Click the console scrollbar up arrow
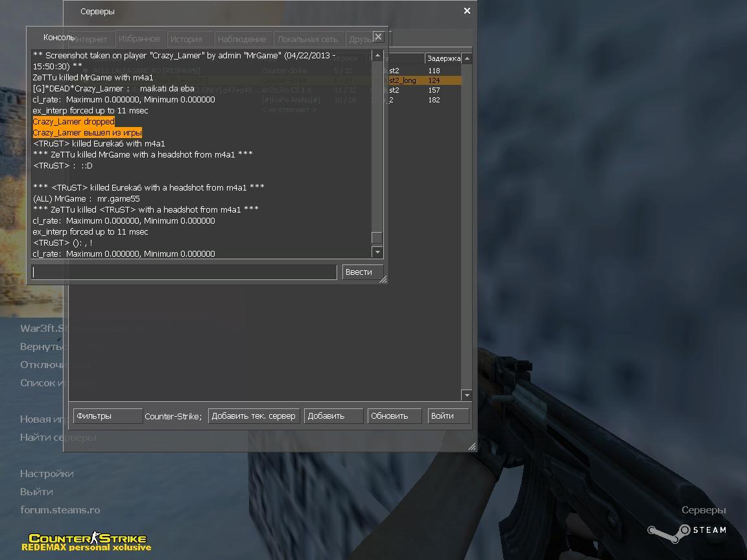The image size is (747, 560). [x=377, y=56]
